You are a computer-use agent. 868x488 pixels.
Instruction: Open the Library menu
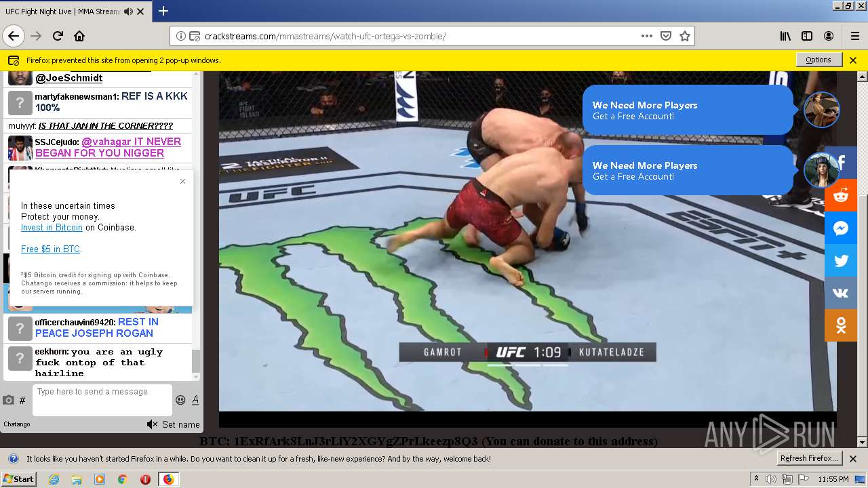(x=785, y=36)
